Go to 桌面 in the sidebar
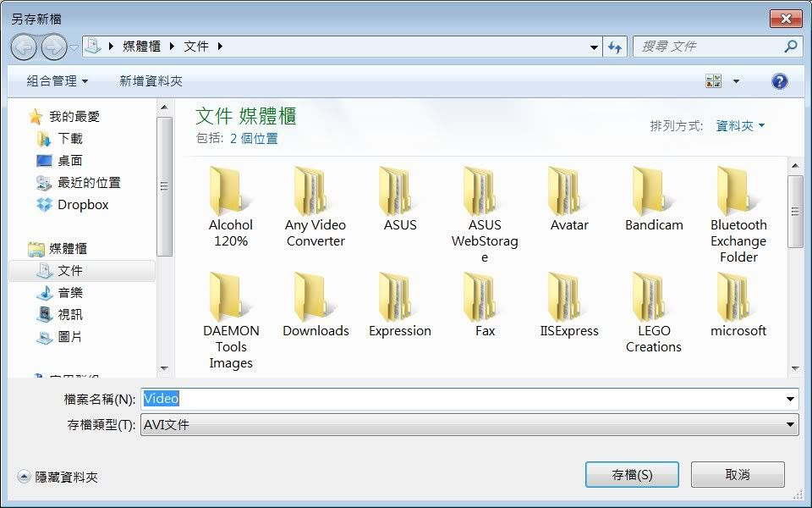Viewport: 812px width, 508px height. [59, 161]
